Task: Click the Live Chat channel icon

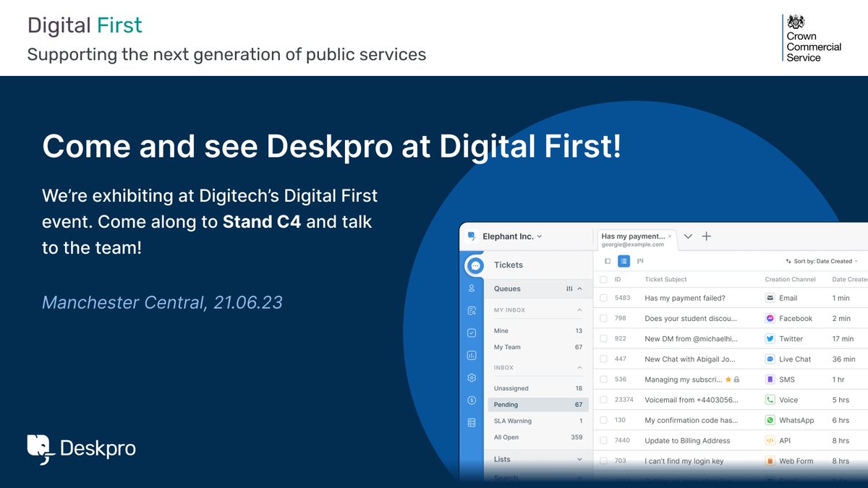Action: [770, 359]
